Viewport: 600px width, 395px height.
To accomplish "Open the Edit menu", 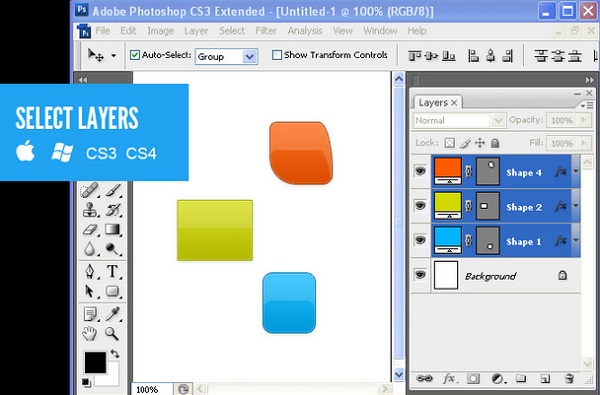I will click(x=128, y=31).
